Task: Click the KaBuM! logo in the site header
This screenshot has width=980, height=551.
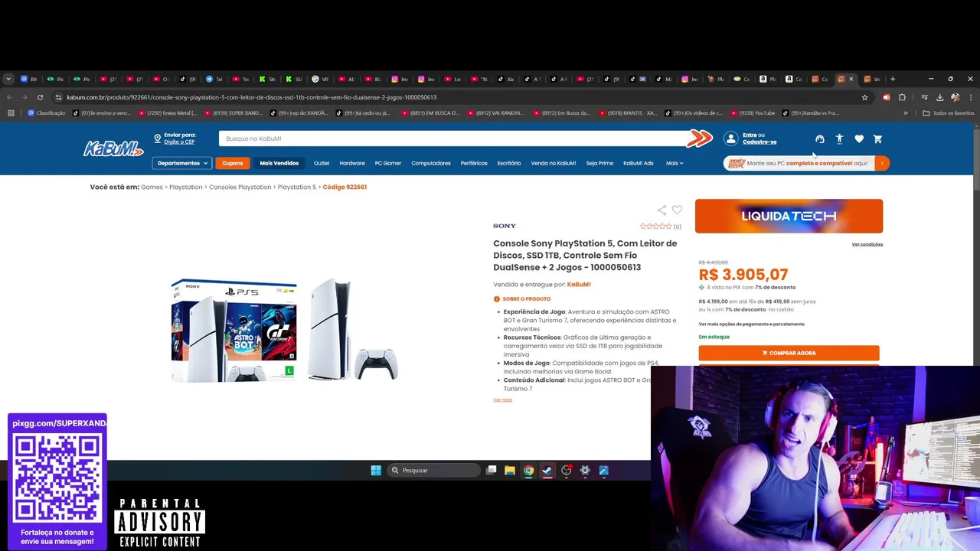Action: point(113,148)
